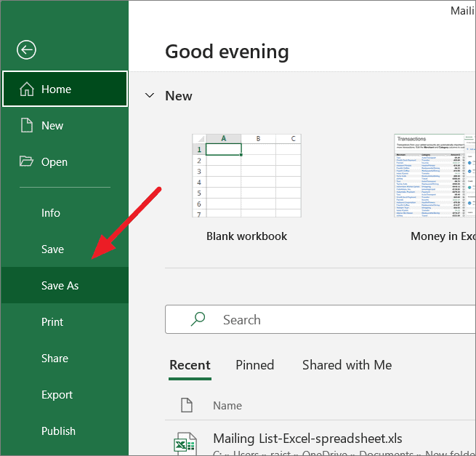Screen dimensions: 476x456
Task: Open the Info page
Action: tap(65, 213)
